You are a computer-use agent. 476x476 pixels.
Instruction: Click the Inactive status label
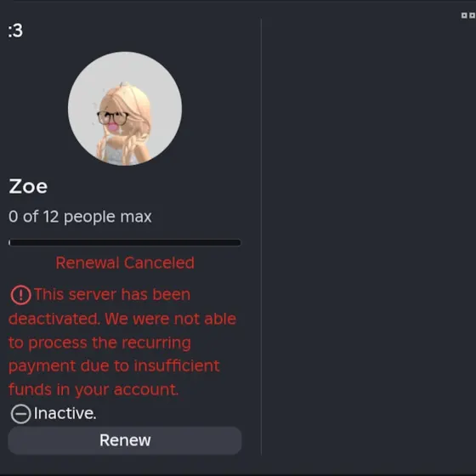pyautogui.click(x=65, y=413)
